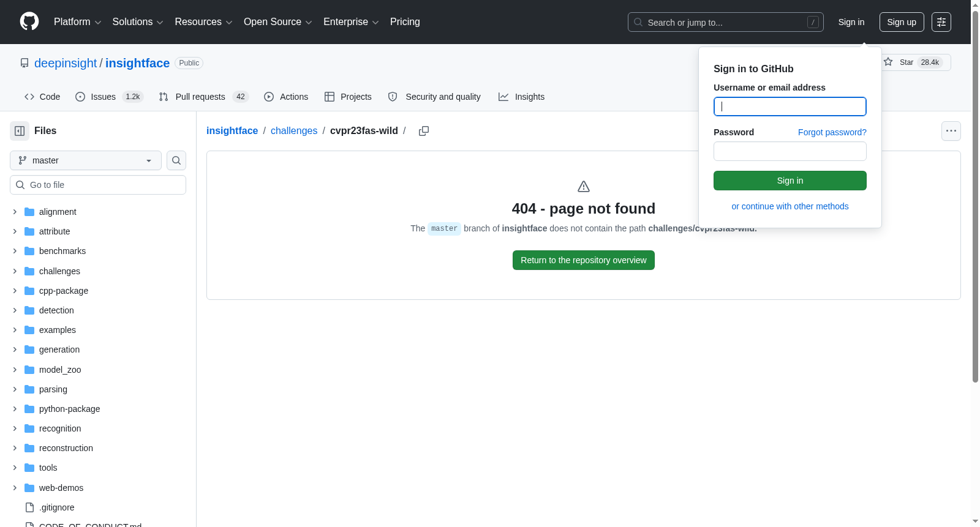Go to the Pricing page
This screenshot has width=980, height=527.
[405, 22]
